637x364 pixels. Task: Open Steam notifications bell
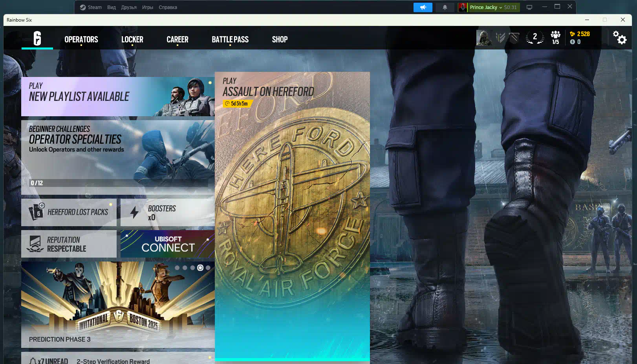445,7
